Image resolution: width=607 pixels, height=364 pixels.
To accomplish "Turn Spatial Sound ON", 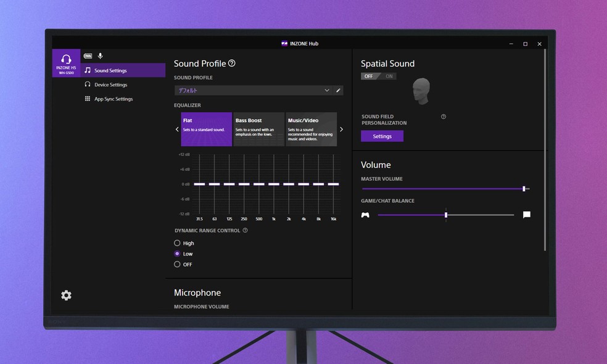I will [388, 77].
